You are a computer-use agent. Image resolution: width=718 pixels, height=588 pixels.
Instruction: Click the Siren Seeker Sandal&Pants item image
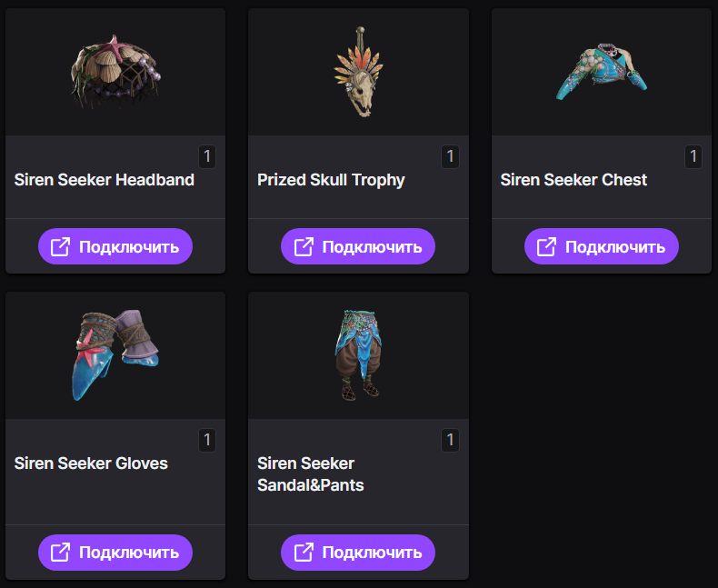pos(358,355)
